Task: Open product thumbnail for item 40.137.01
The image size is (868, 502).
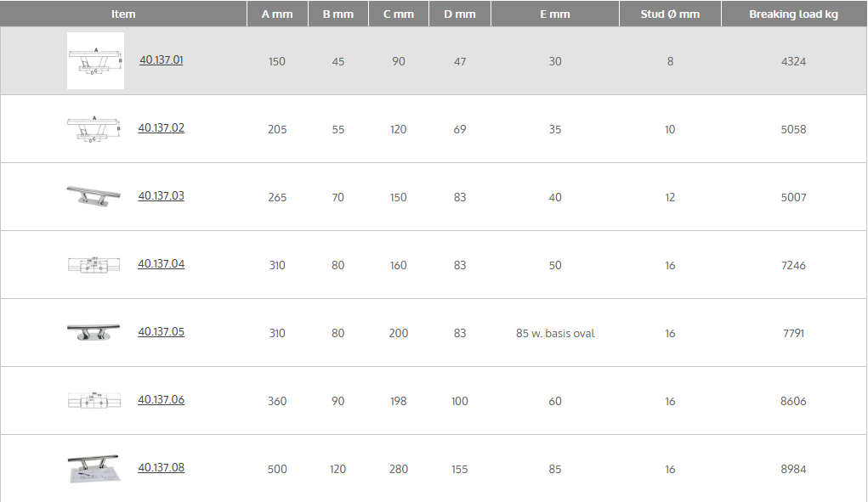Action: [95, 61]
